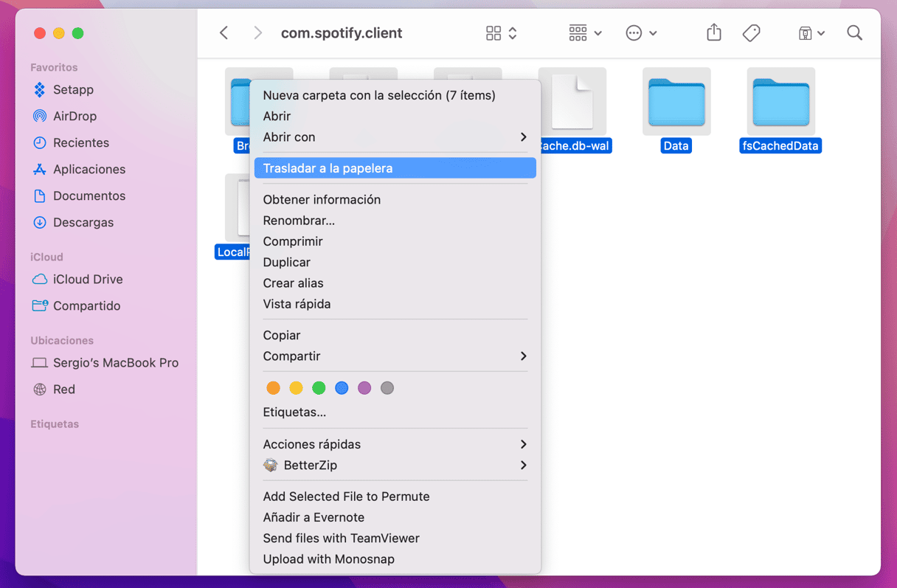
Task: Choose Comprimir from the context menu
Action: (395, 241)
